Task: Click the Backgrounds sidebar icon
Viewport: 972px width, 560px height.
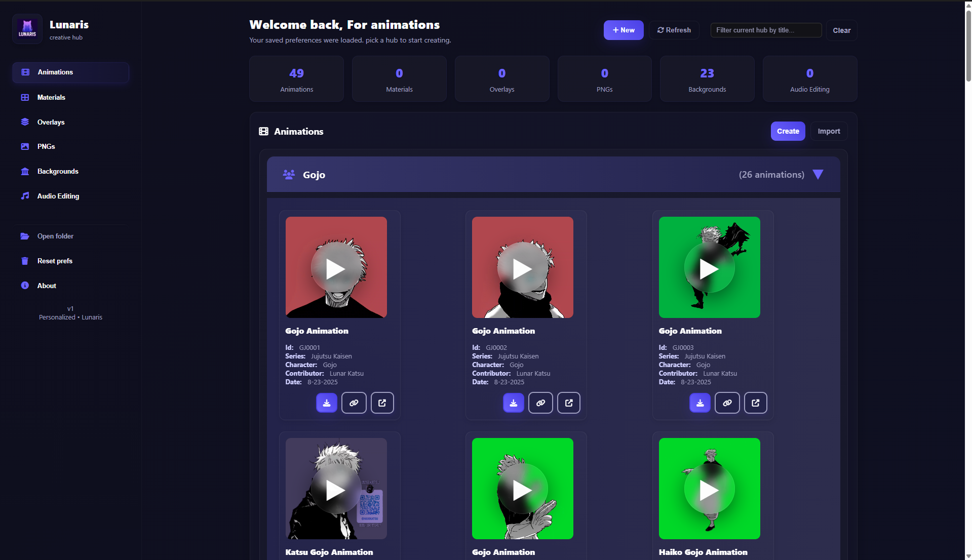Action: coord(25,171)
